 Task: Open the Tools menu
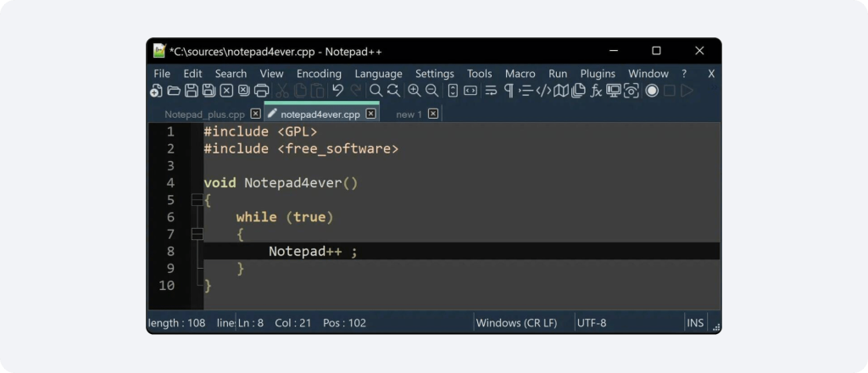(x=480, y=74)
